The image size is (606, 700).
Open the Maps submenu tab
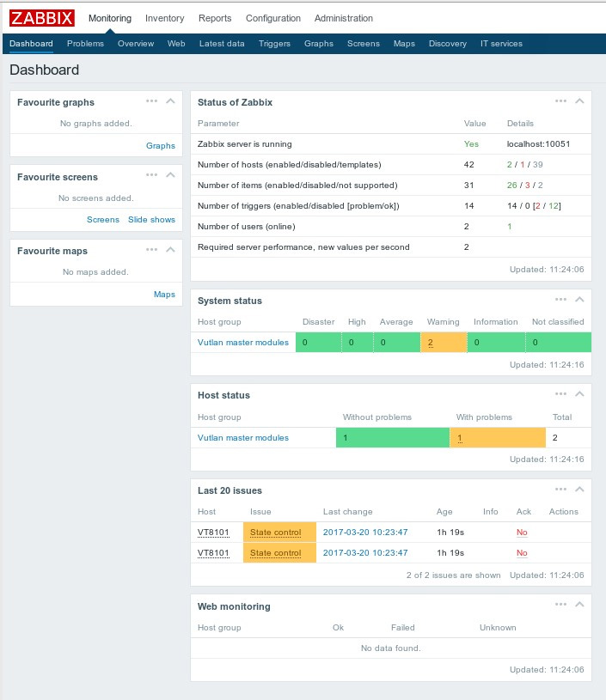404,44
